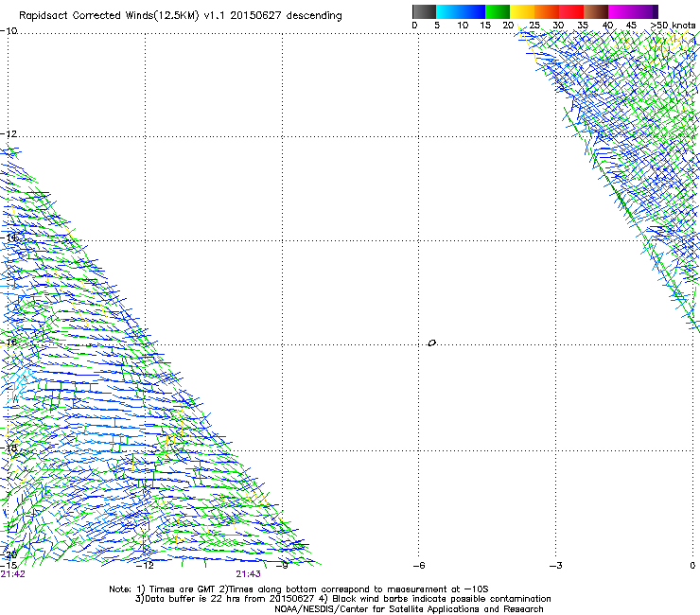Click the '40' label under color bar

tap(607, 25)
